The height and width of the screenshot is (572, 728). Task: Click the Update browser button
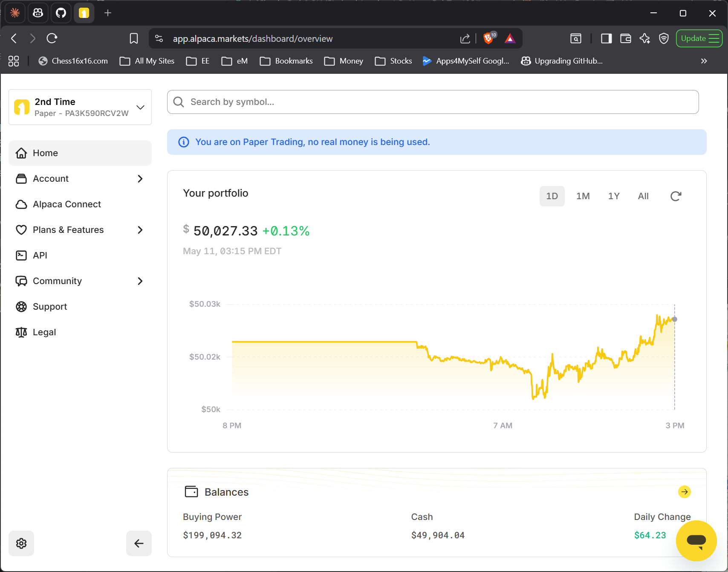coord(699,38)
